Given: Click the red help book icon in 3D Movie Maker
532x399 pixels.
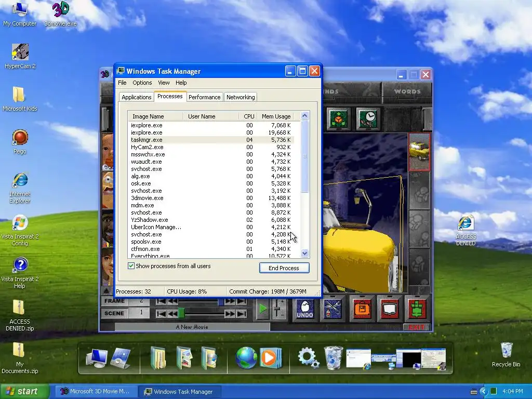Looking at the screenshot, I should [x=390, y=309].
